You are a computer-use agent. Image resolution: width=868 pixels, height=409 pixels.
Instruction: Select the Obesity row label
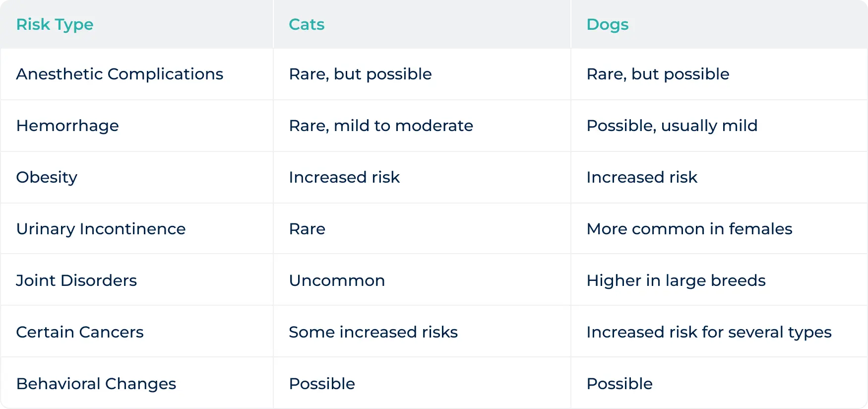click(x=47, y=177)
